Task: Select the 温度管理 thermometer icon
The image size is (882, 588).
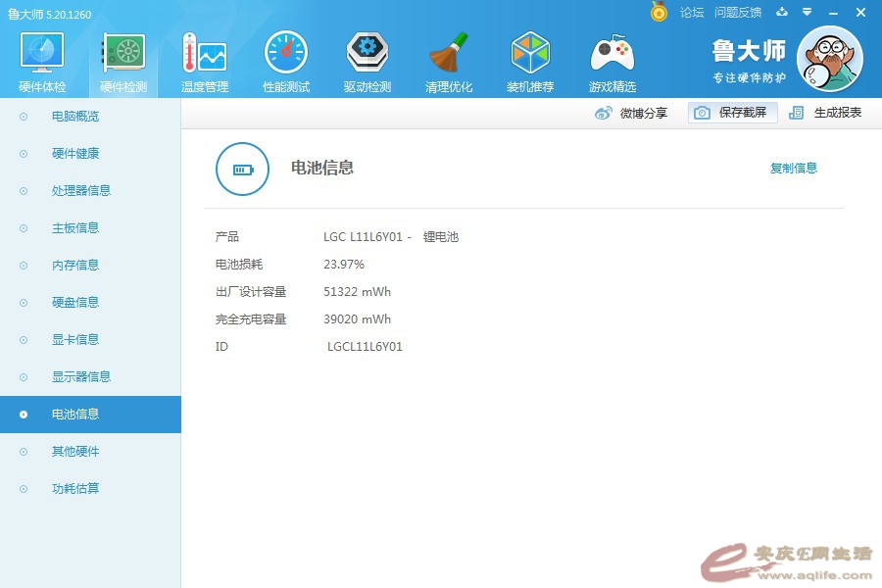Action: pos(204,54)
